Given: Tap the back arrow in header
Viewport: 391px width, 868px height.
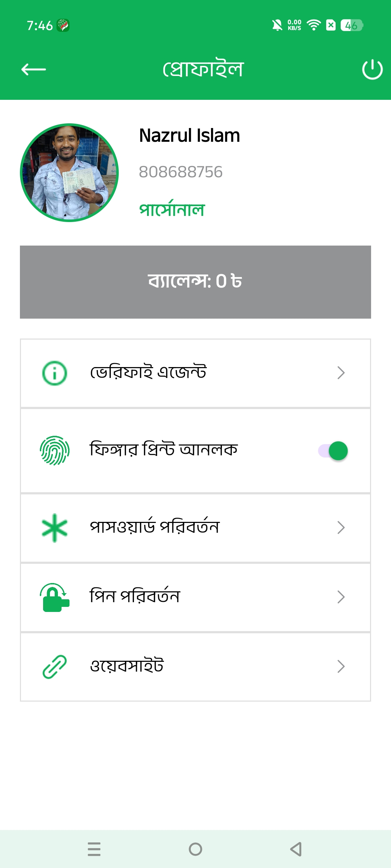Looking at the screenshot, I should click(x=34, y=69).
